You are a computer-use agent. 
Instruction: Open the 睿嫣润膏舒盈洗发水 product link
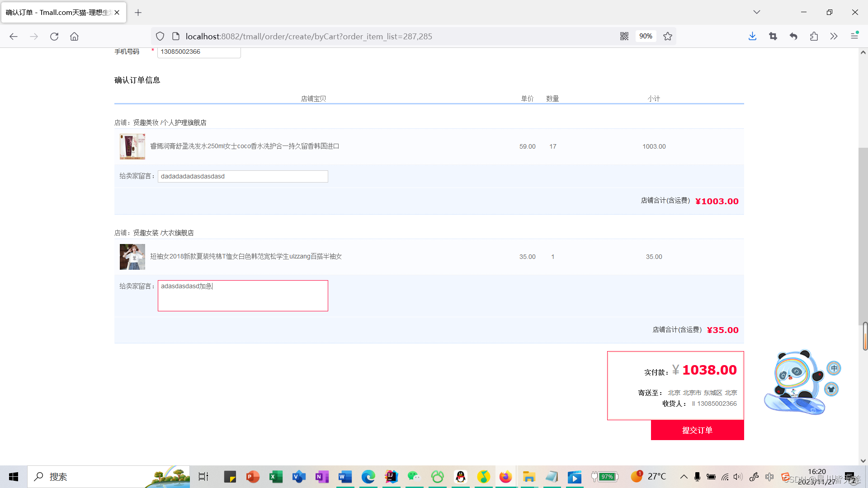tap(245, 146)
